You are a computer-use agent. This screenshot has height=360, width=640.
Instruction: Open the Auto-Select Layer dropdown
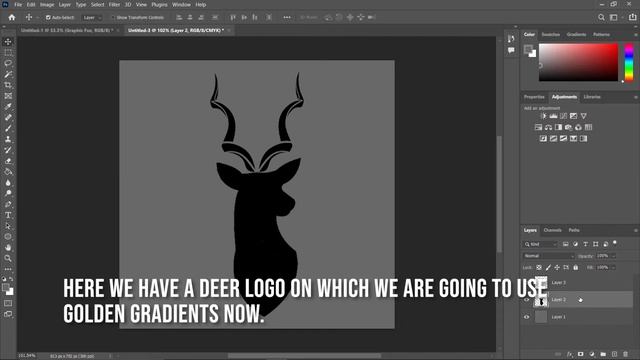[x=92, y=18]
